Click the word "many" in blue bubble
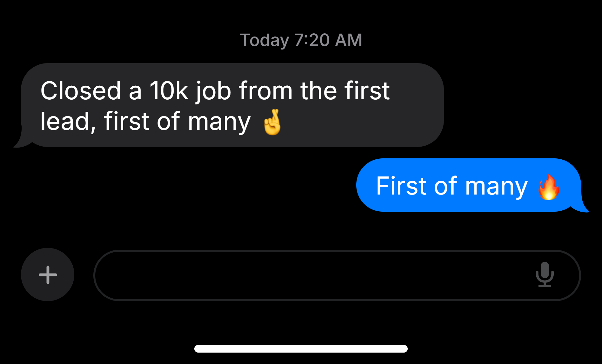 coord(496,187)
